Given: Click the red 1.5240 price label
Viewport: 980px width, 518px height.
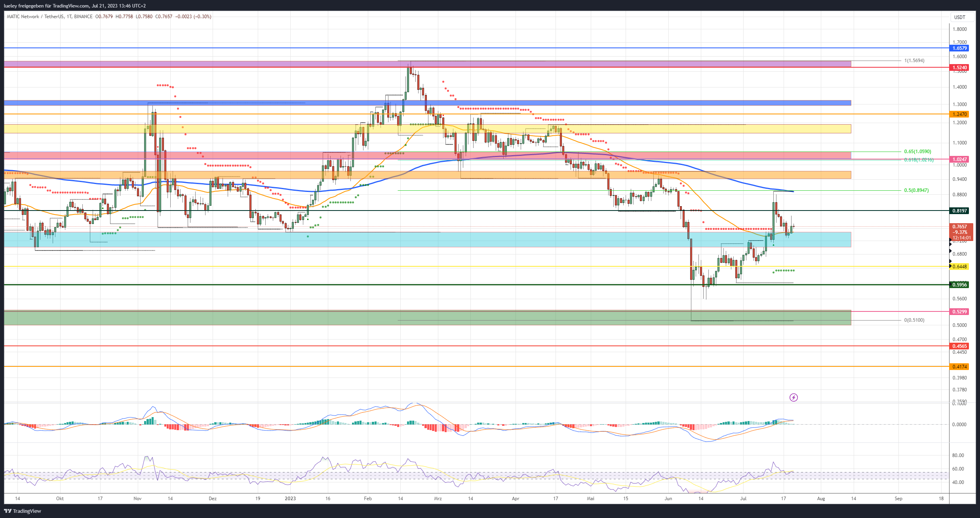Looking at the screenshot, I should point(959,68).
